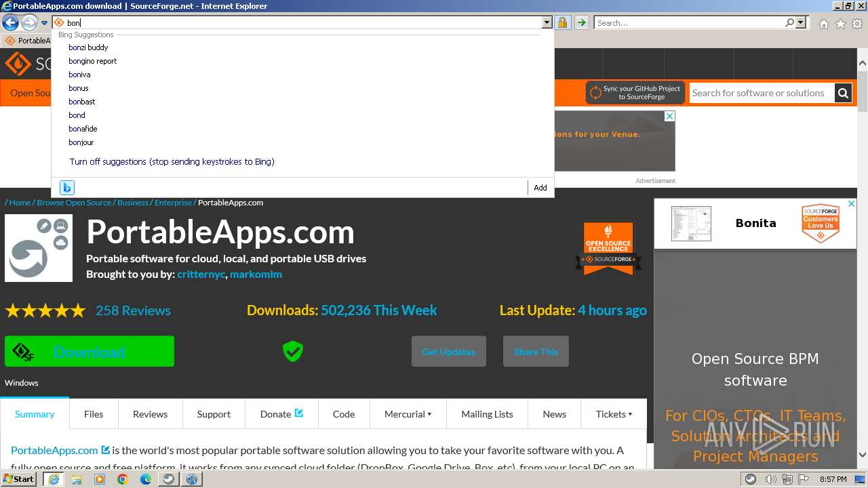
Task: Open the Favorites star icon
Action: [x=840, y=24]
